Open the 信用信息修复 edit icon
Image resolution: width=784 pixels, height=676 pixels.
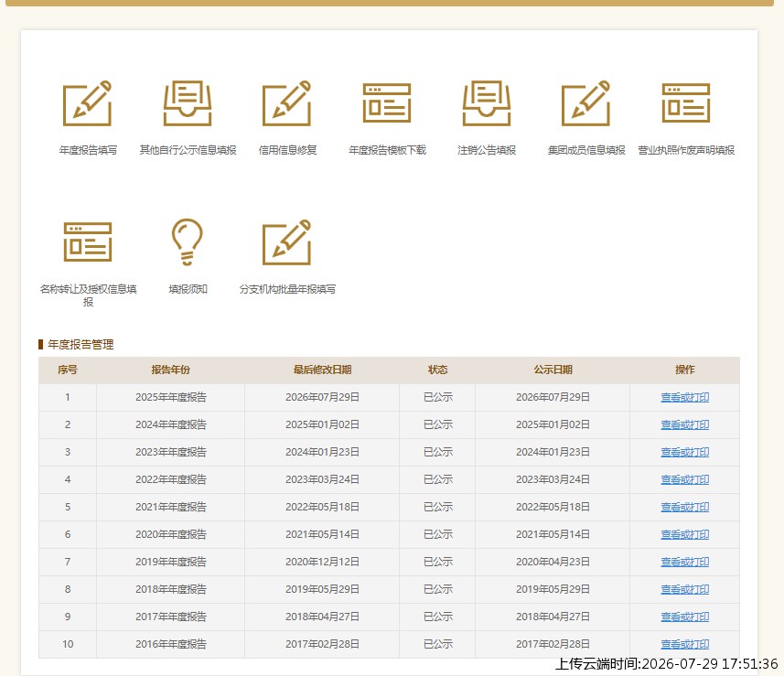287,103
